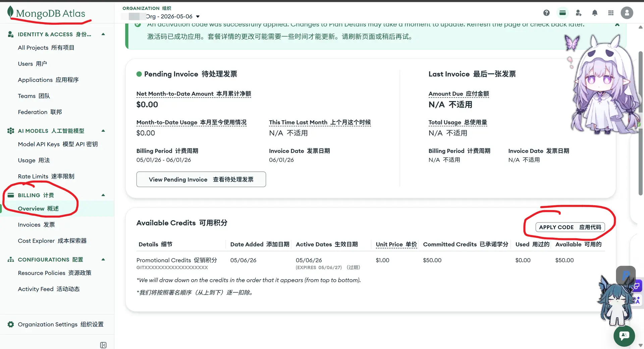Open the help question mark icon
Image resolution: width=644 pixels, height=349 pixels.
tap(546, 13)
